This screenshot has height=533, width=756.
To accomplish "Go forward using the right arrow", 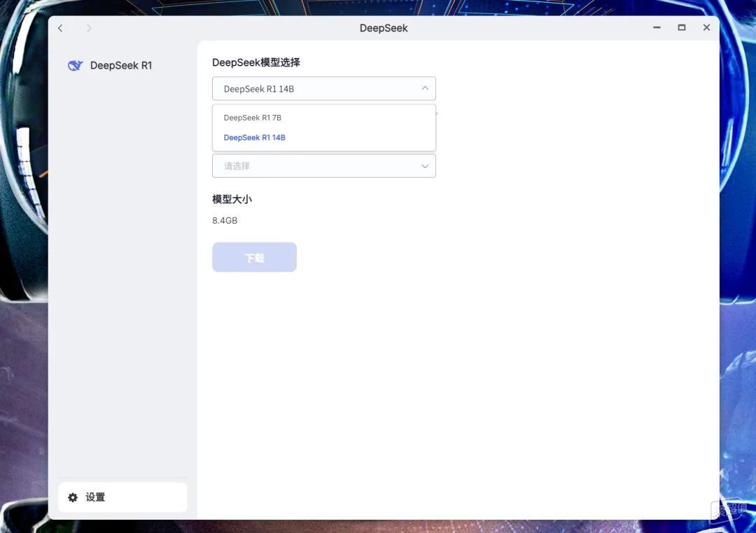I will click(x=89, y=29).
